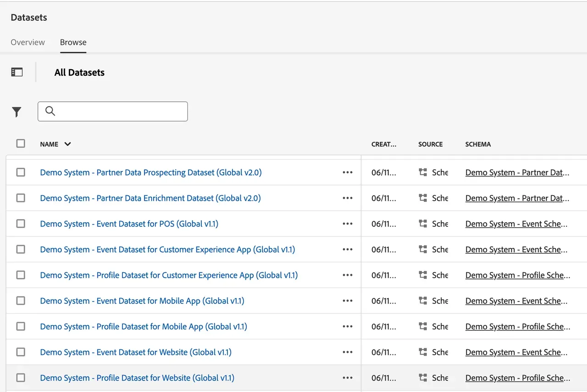Open more actions for Partner Data Prospecting Dataset
Viewport: 587px width, 392px height.
pos(348,172)
